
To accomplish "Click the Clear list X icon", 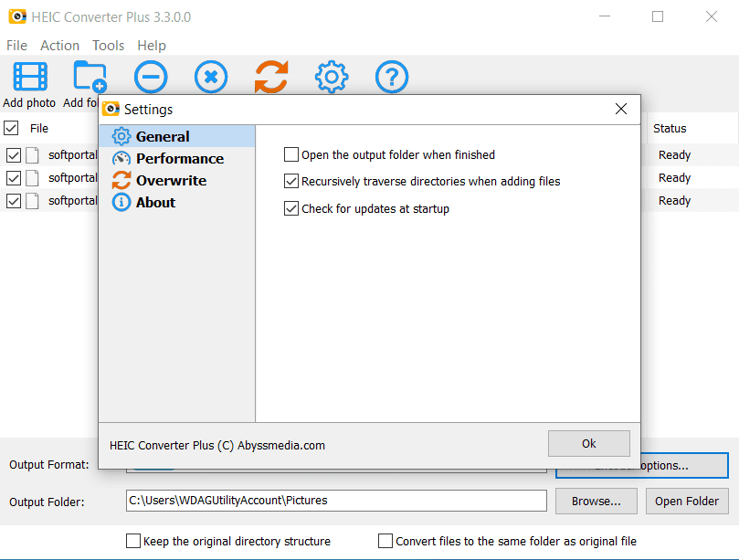I will [x=211, y=77].
